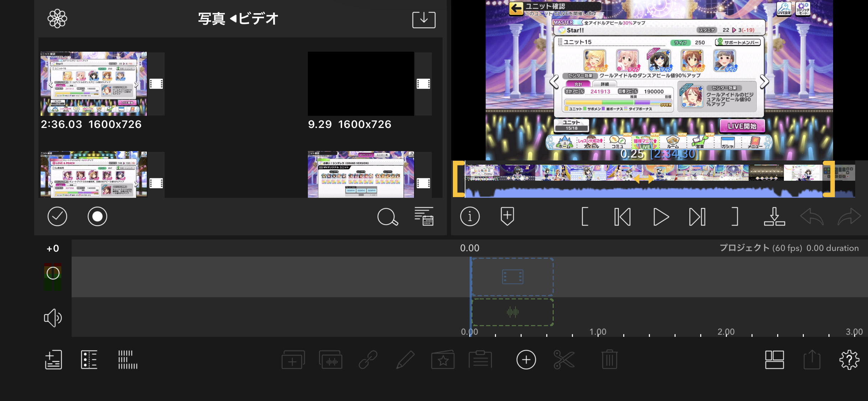
Task: Select the LOVE & PEACH unit clip thumbnail
Action: coord(94,174)
